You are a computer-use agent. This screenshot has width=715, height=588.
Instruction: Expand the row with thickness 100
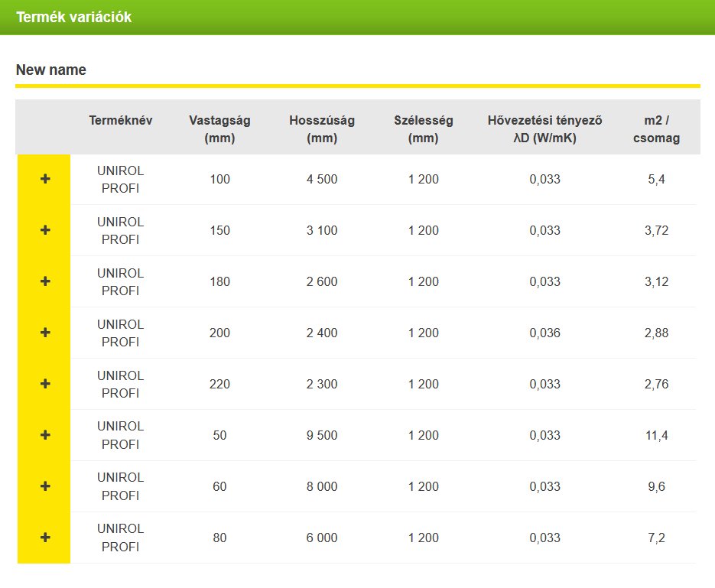44,179
